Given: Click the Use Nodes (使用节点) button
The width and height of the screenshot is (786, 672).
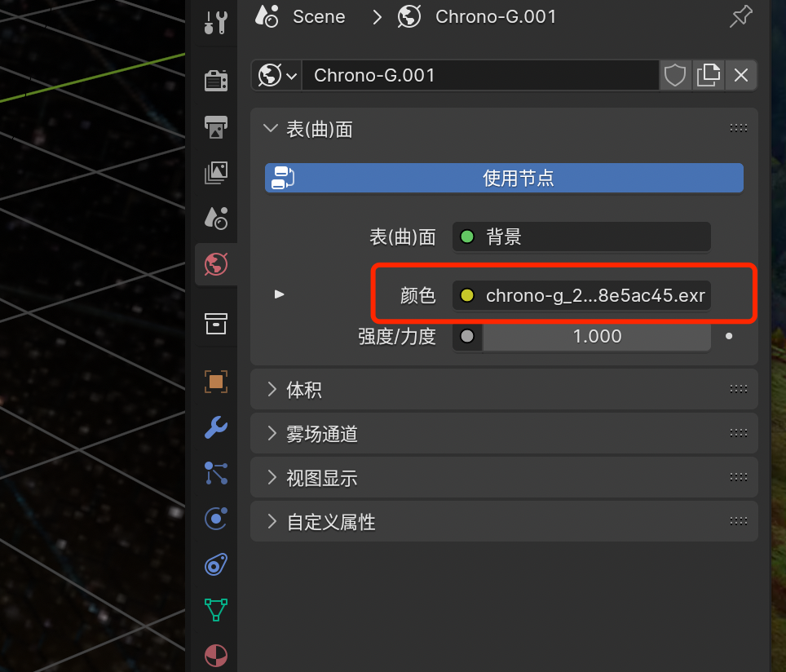Looking at the screenshot, I should [x=504, y=178].
